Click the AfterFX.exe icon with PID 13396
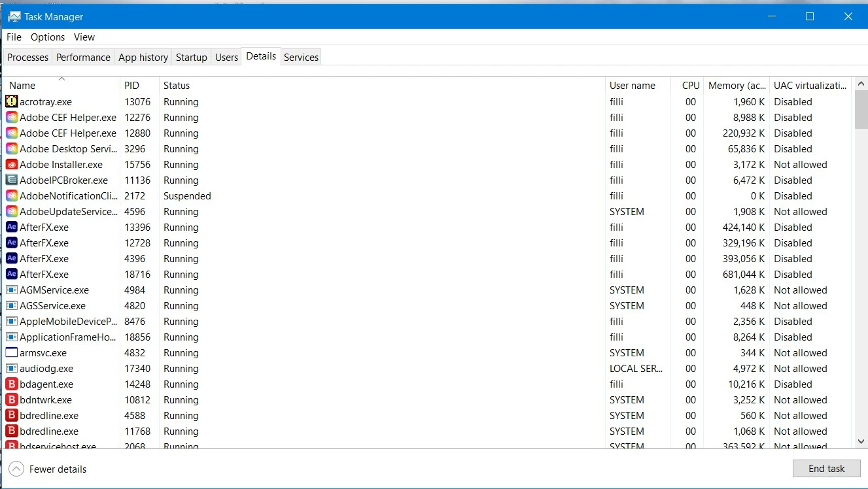The height and width of the screenshot is (489, 868). [x=11, y=227]
